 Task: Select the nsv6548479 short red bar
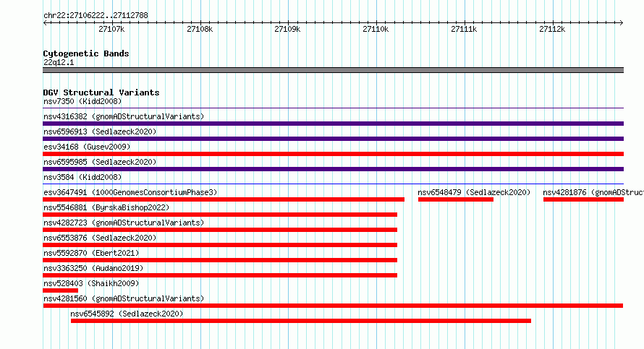point(455,199)
